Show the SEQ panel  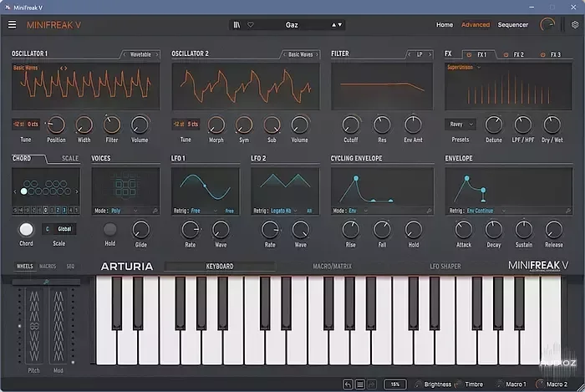(x=70, y=267)
